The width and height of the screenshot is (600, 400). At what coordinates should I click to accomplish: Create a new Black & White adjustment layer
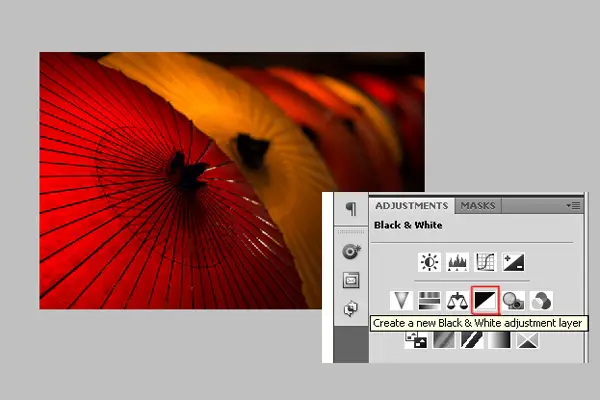pyautogui.click(x=485, y=300)
